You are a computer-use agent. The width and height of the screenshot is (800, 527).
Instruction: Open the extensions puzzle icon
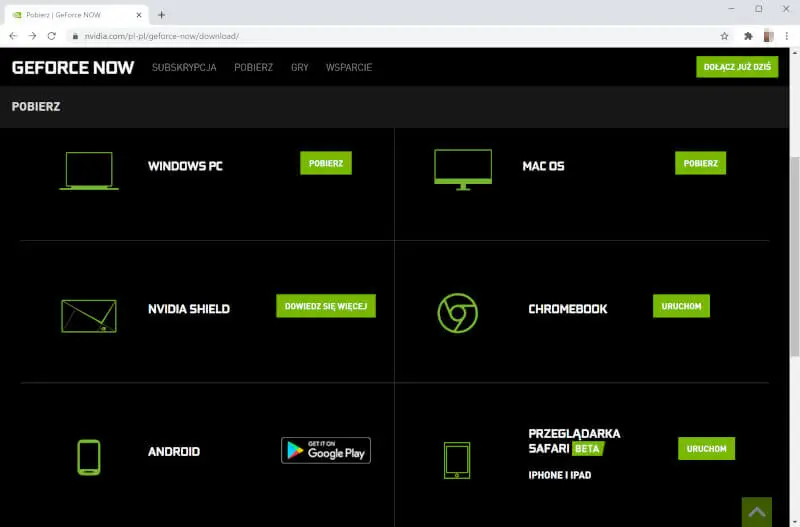[x=748, y=36]
